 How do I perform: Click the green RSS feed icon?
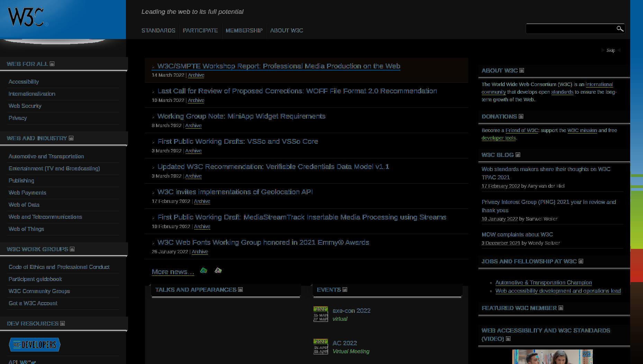[203, 270]
